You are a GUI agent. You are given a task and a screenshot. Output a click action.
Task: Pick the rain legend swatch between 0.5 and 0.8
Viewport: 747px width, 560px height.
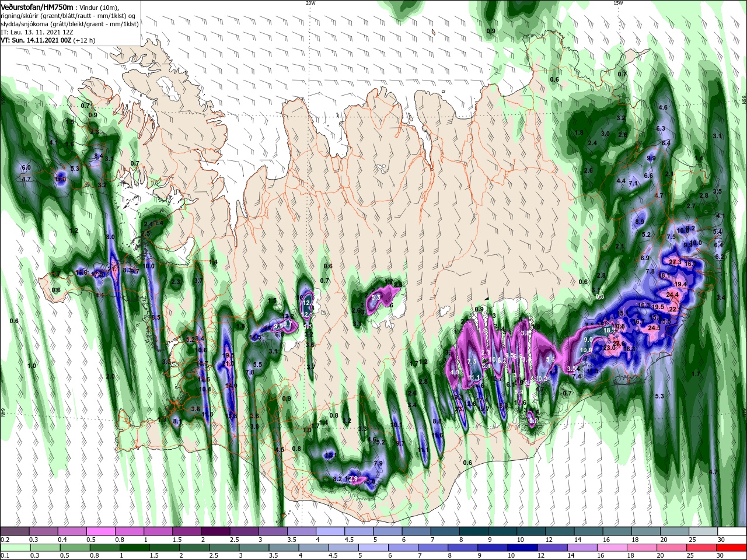pos(74,548)
